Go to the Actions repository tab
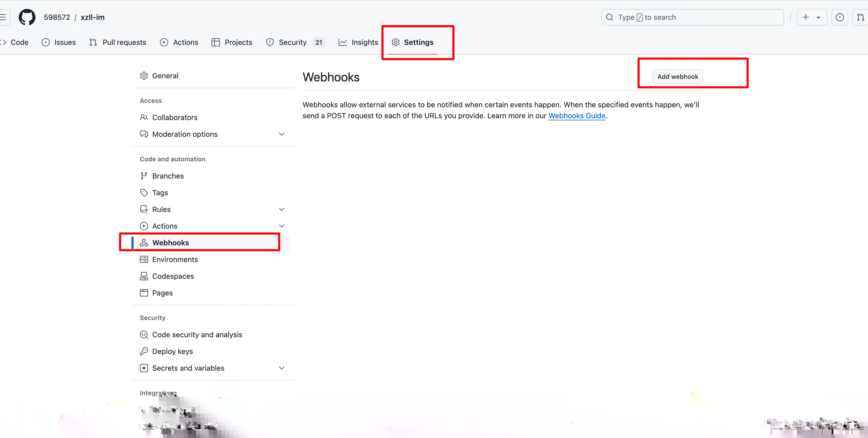Viewport: 868px width, 438px height. [179, 42]
